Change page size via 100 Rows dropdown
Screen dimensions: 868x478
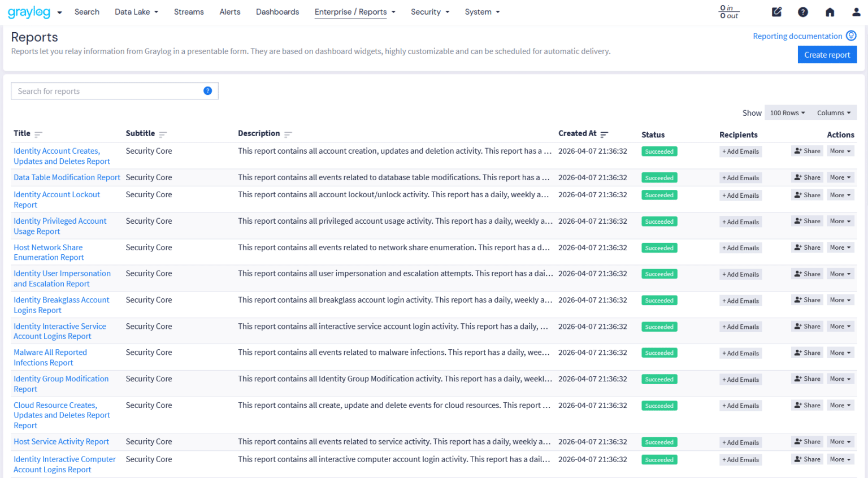[787, 113]
